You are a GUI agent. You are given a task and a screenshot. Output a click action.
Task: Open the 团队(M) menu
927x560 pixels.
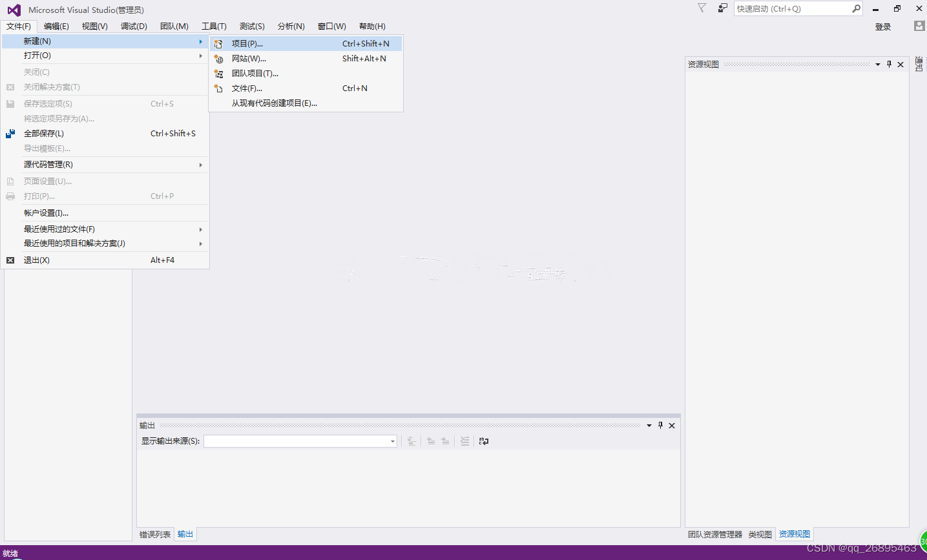click(x=174, y=26)
